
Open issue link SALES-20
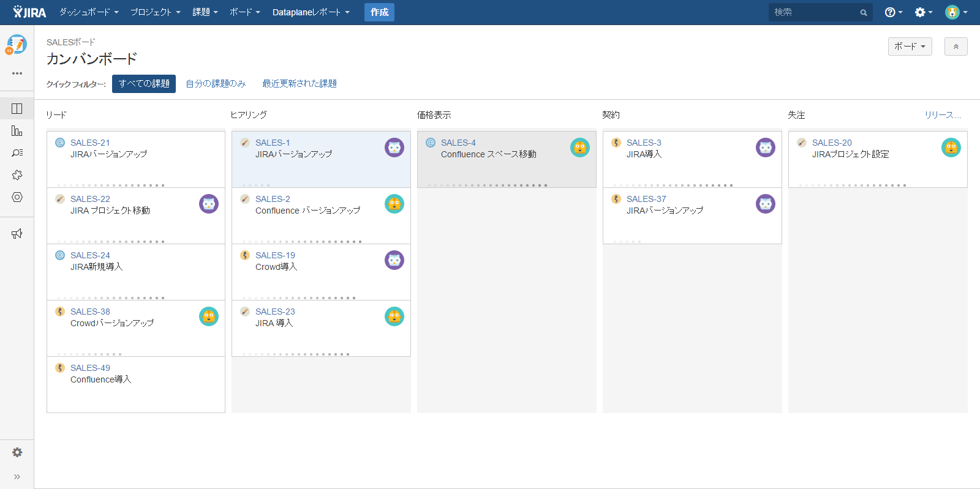click(x=832, y=143)
